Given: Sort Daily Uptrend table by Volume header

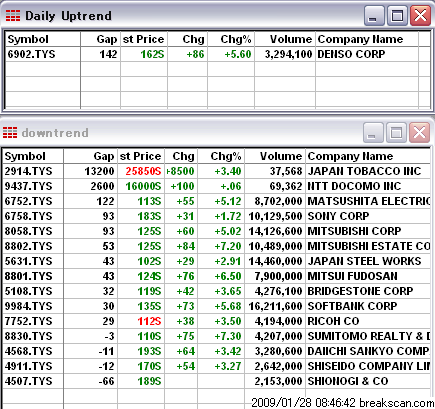Looking at the screenshot, I should [x=285, y=39].
